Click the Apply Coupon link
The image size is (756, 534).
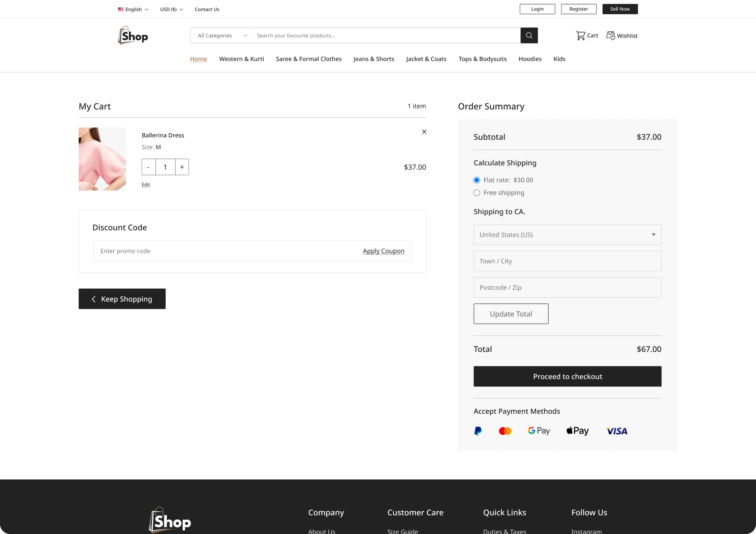383,251
